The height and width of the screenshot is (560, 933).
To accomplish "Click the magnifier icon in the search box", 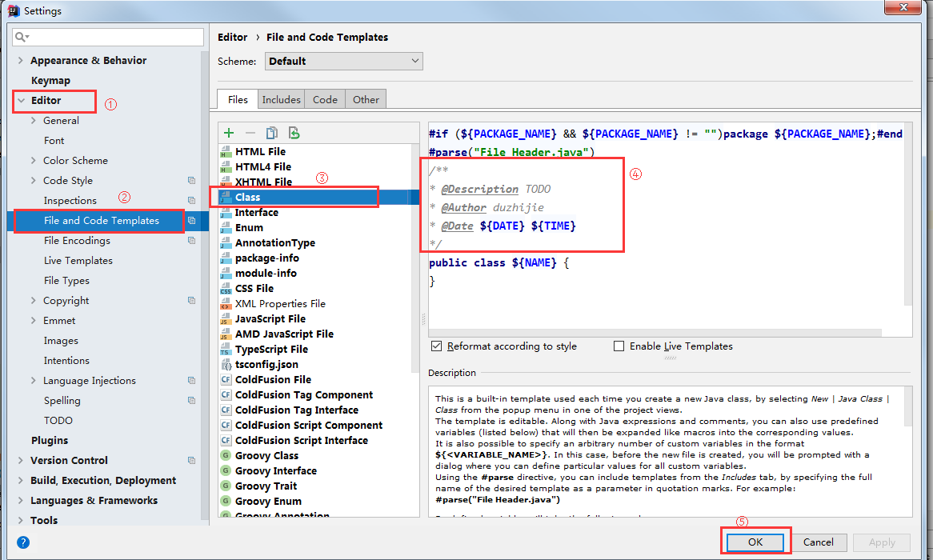I will tap(18, 37).
